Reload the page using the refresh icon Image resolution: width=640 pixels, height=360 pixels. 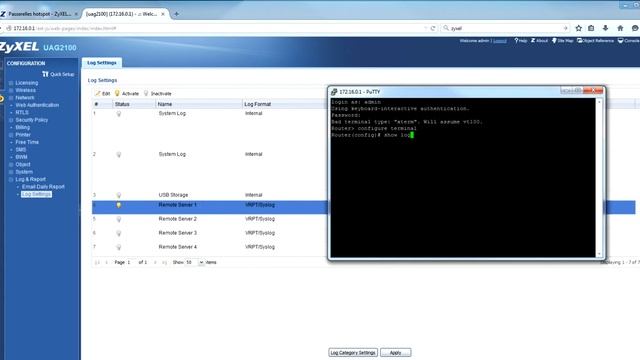[433, 28]
